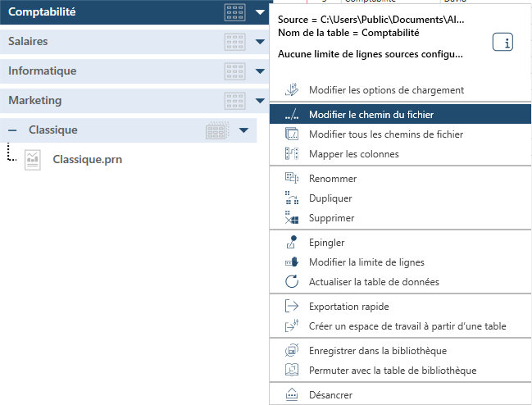Choose Supprimer to delete the table

coord(331,218)
